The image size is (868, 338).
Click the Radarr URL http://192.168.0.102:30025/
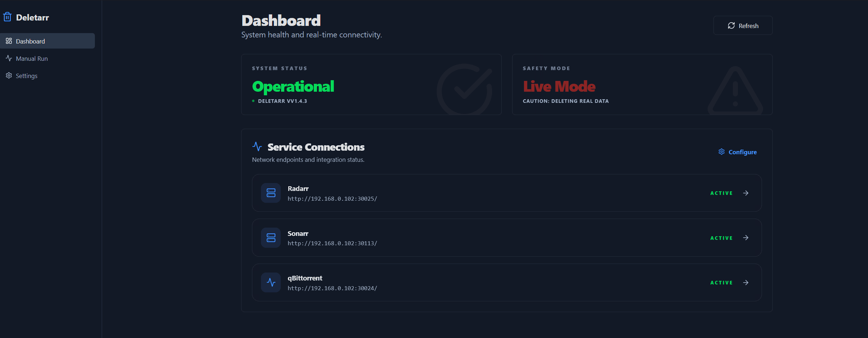[332, 199]
